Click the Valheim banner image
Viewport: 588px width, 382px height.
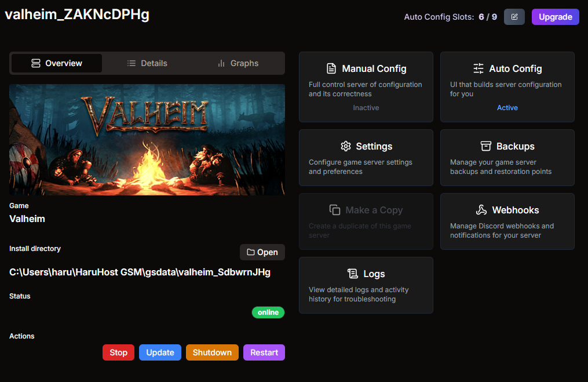point(147,140)
